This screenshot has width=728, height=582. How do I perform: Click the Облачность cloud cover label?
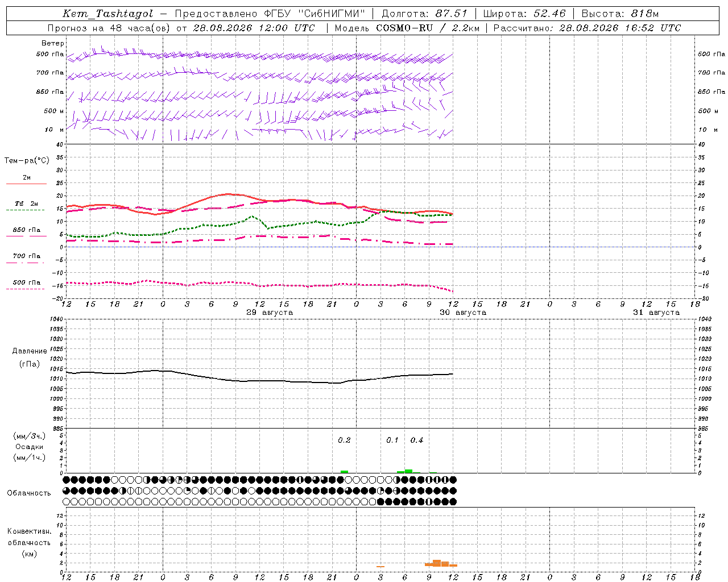point(29,493)
